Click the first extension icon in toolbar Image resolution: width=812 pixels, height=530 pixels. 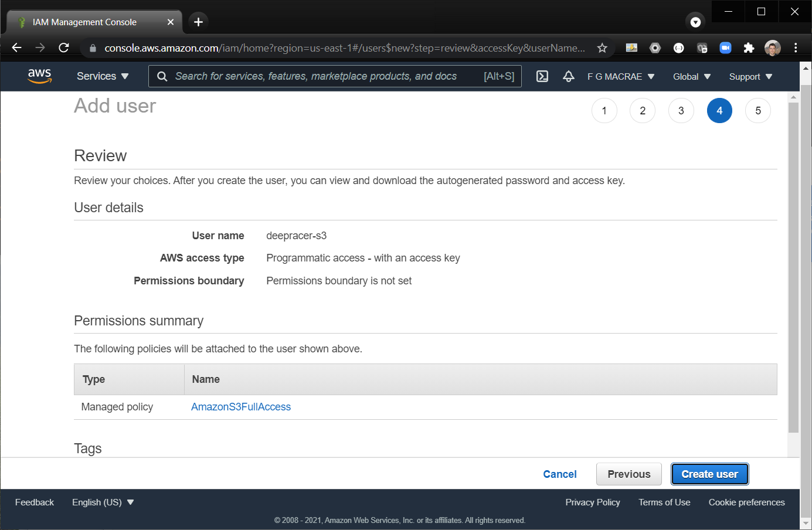click(x=631, y=48)
